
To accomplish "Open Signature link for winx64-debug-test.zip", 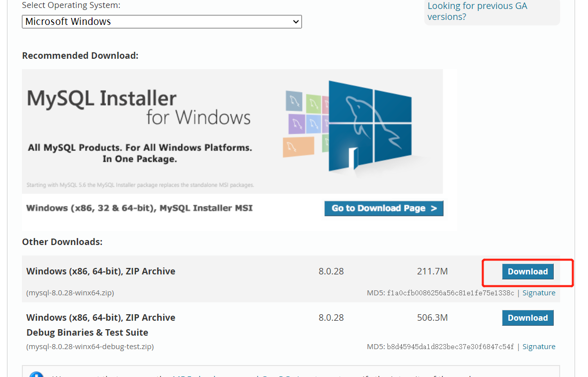I will 539,347.
